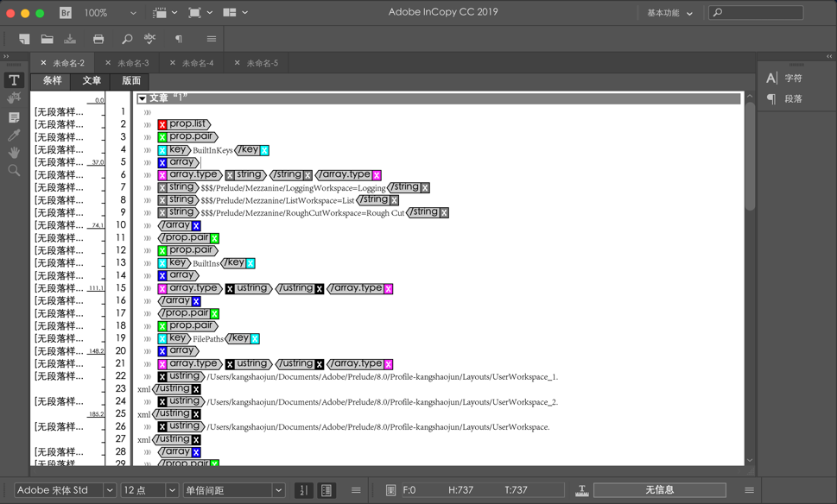This screenshot has height=504, width=837.
Task: Open status bar options menu icon
Action: coord(750,490)
